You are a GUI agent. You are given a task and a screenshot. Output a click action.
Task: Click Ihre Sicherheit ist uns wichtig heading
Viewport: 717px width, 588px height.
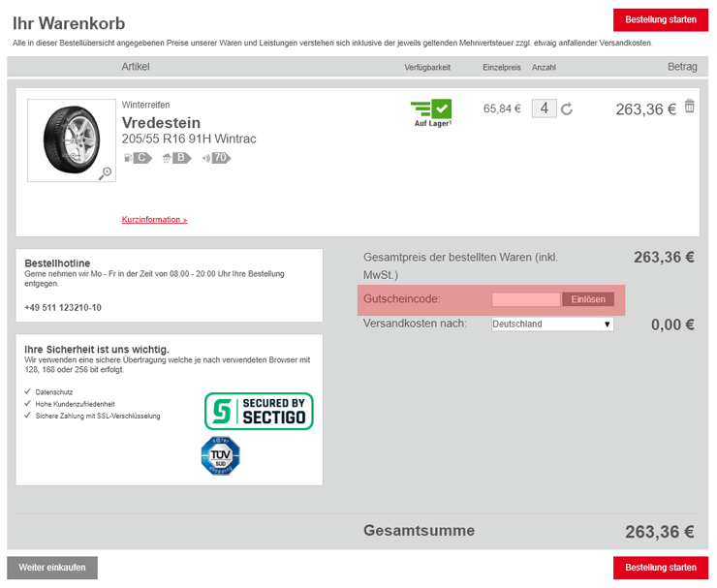97,350
